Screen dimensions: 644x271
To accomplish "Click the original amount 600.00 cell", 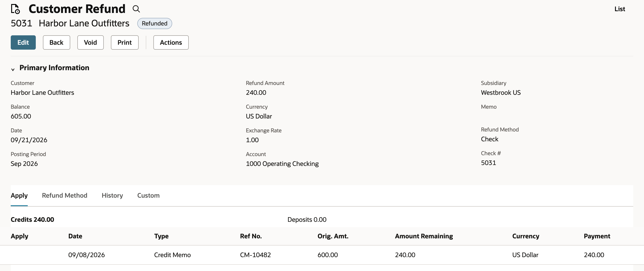I will pos(328,255).
